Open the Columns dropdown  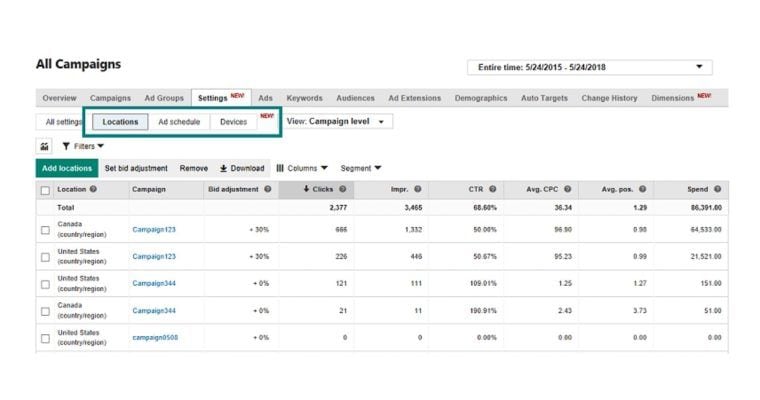point(302,168)
